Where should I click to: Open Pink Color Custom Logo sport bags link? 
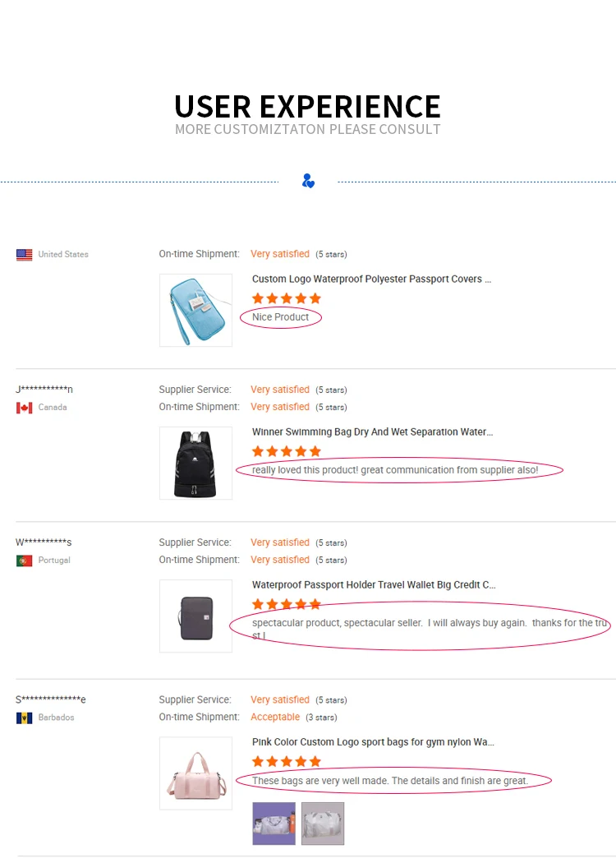pos(373,742)
